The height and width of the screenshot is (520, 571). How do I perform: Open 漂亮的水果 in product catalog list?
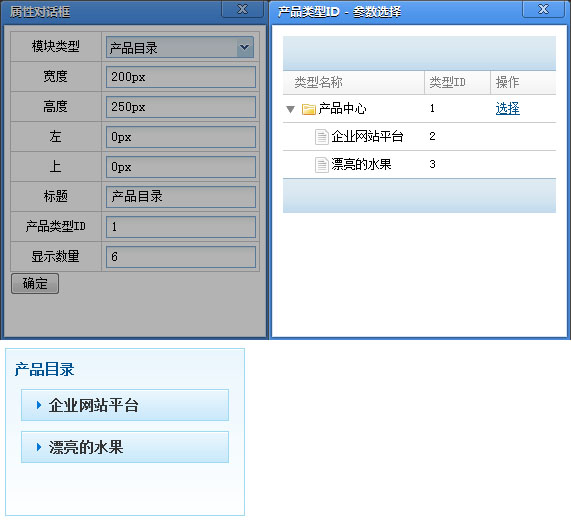pos(125,447)
